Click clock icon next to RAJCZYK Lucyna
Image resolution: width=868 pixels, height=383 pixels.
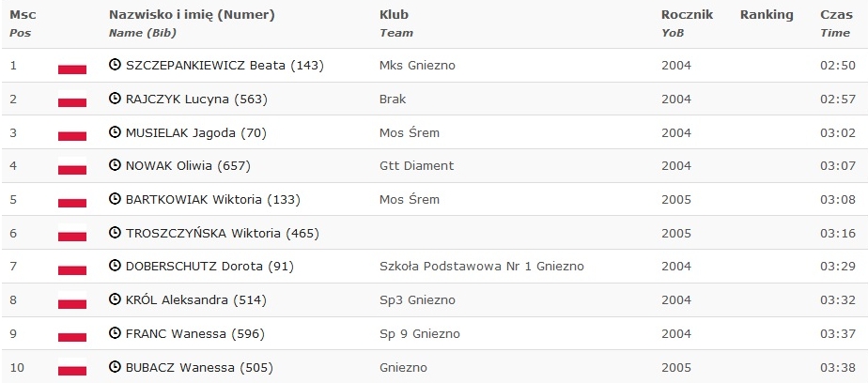115,99
